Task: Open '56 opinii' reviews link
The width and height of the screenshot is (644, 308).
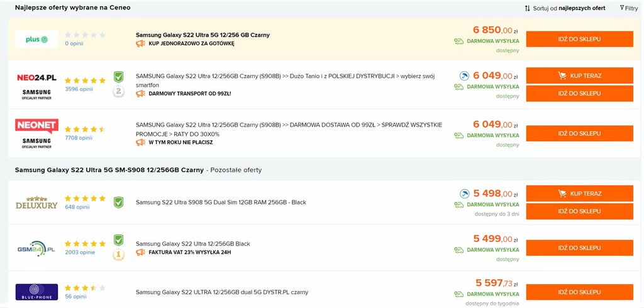Action: coord(75,297)
